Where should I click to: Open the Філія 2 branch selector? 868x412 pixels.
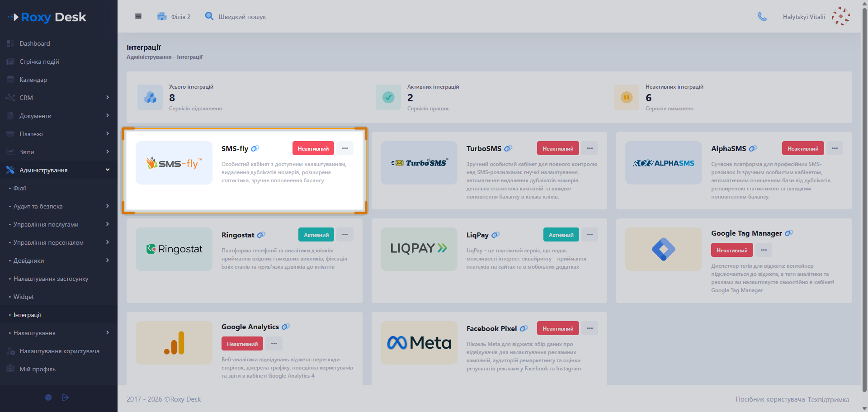(x=174, y=17)
